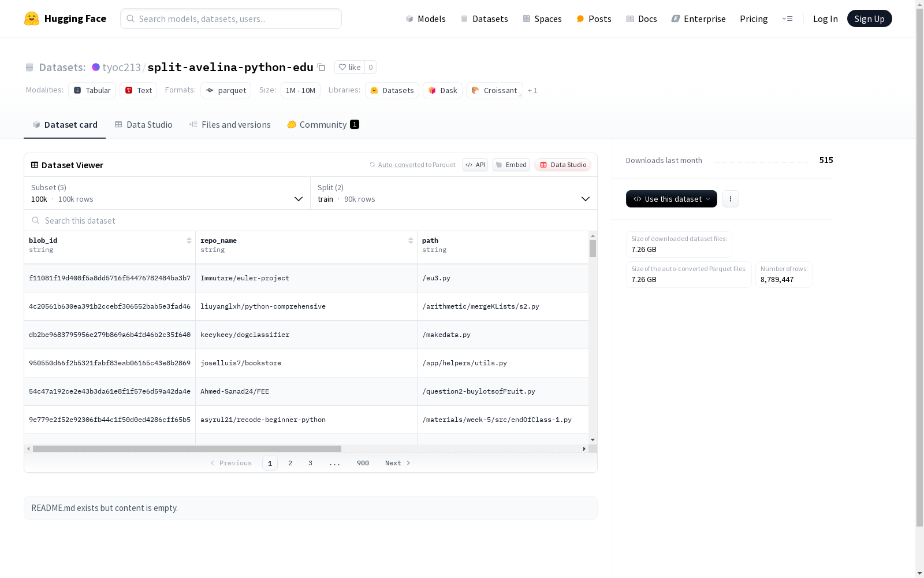The image size is (924, 578).
Task: Click the Text modality tag
Action: (139, 90)
